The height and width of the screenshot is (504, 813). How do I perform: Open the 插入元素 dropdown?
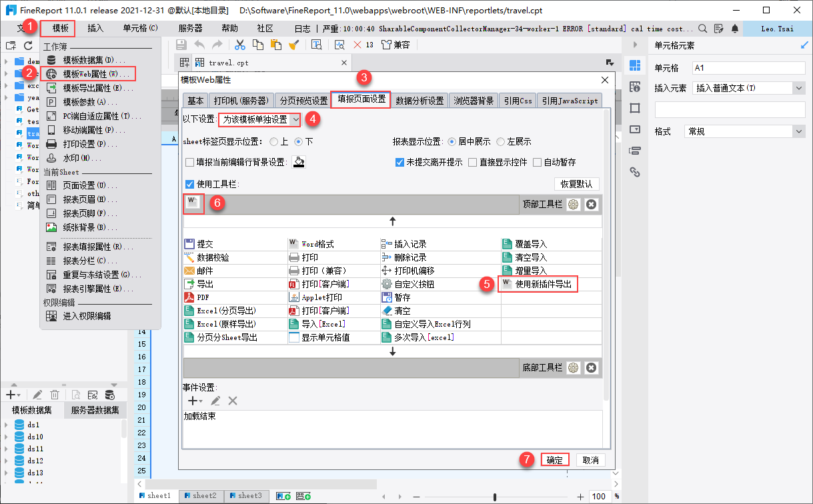coord(749,88)
